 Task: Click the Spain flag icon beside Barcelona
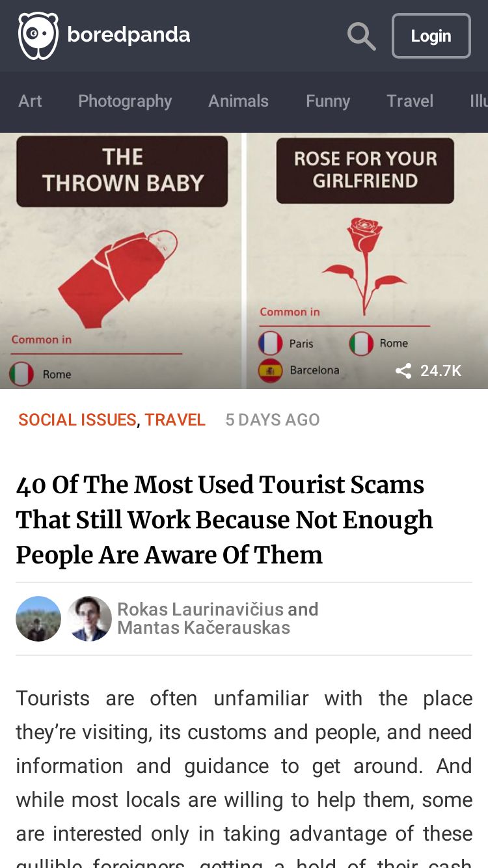[x=271, y=370]
